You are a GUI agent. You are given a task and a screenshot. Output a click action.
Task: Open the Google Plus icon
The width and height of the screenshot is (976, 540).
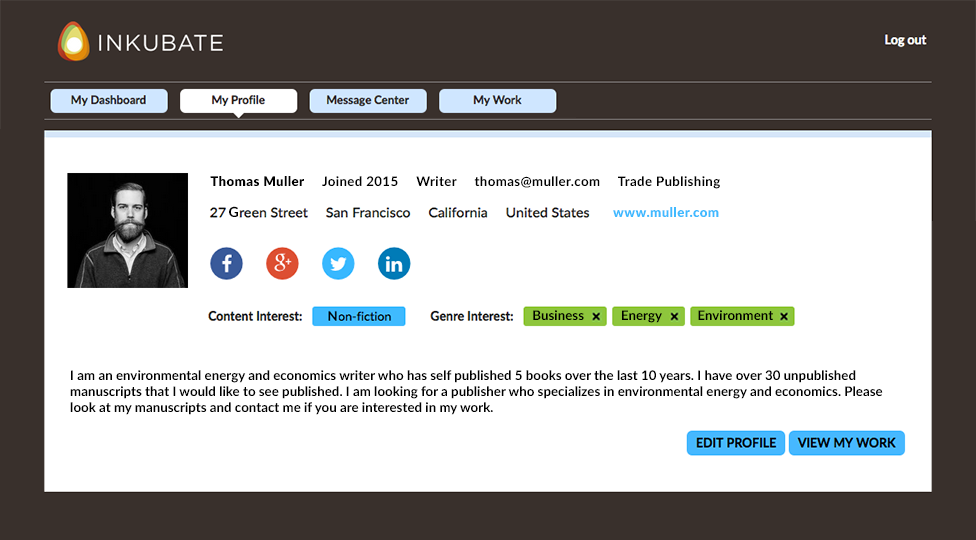(283, 264)
